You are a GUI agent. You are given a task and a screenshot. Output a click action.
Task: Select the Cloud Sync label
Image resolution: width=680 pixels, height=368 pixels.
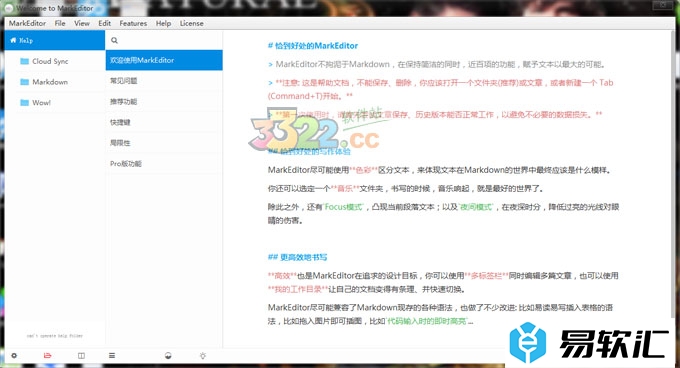50,61
